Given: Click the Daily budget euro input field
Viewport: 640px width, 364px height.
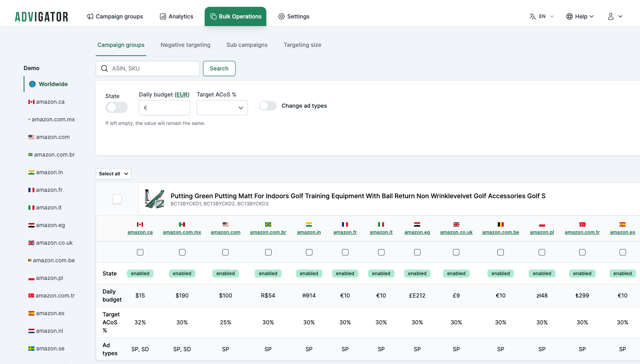Looking at the screenshot, I should (165, 108).
